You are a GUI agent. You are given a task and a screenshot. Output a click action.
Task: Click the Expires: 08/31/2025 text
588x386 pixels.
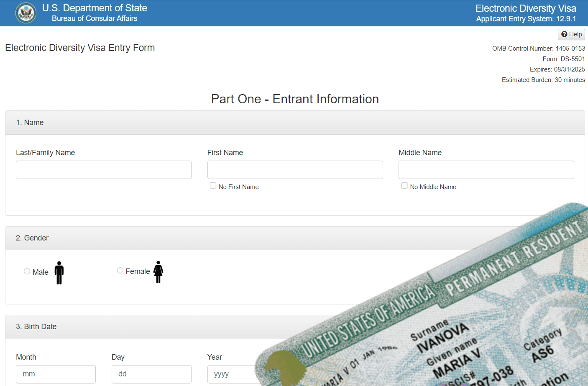pos(557,69)
